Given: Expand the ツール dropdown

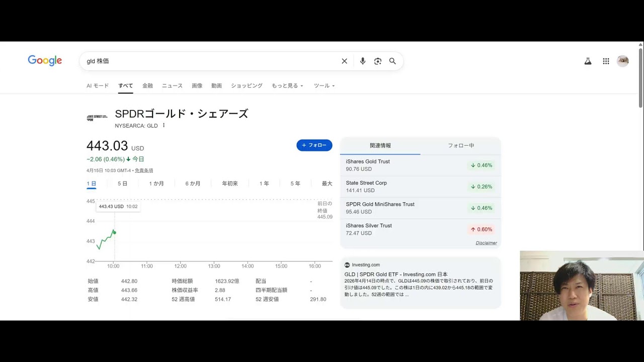Looking at the screenshot, I should tap(324, 86).
